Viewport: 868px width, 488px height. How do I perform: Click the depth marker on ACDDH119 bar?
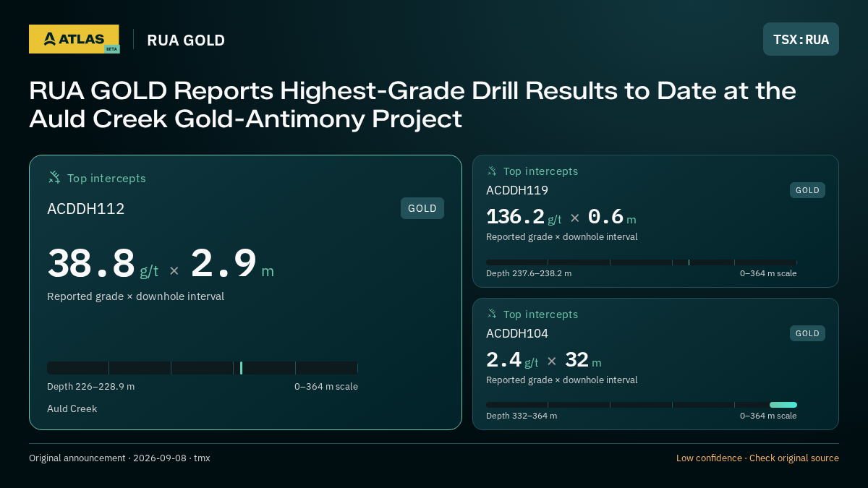pyautogui.click(x=689, y=262)
